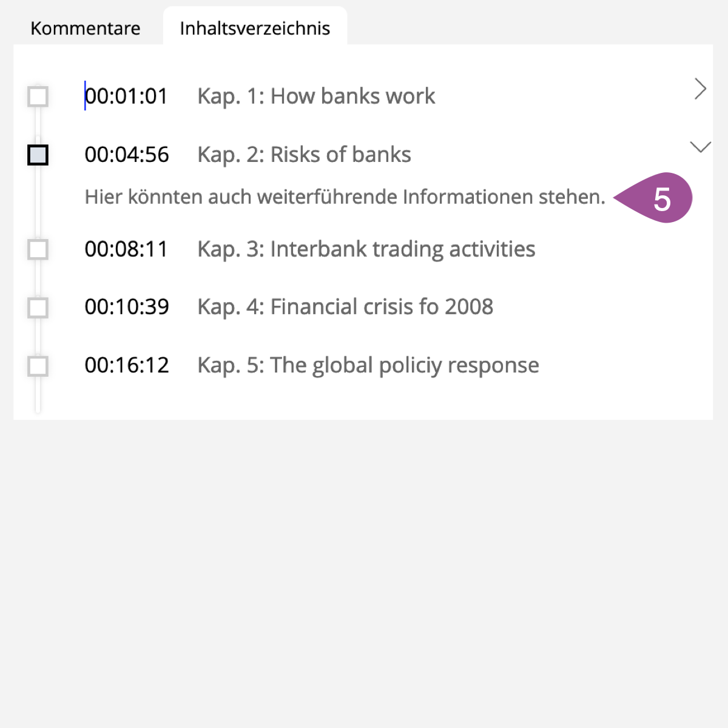Tick the Interbank trading activities checkbox
728x728 pixels.
[38, 249]
